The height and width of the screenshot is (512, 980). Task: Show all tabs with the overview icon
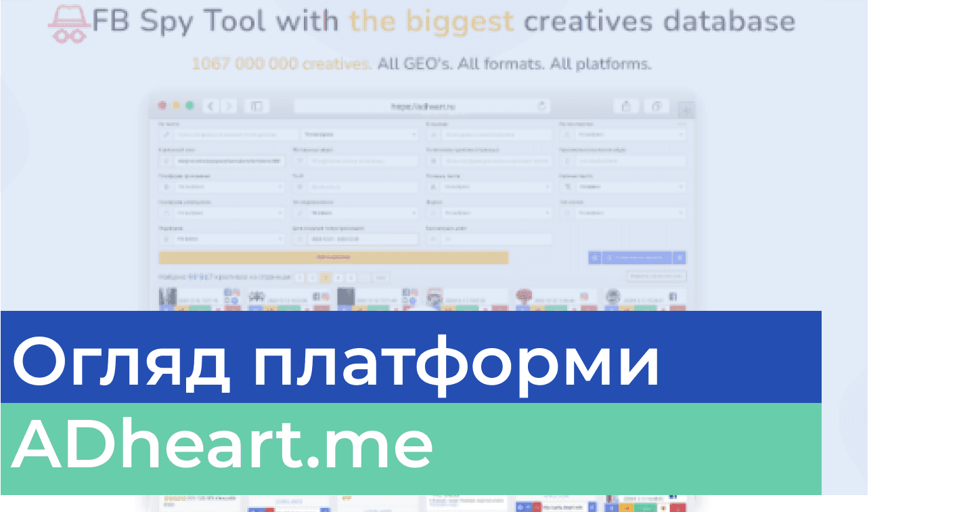(x=656, y=106)
